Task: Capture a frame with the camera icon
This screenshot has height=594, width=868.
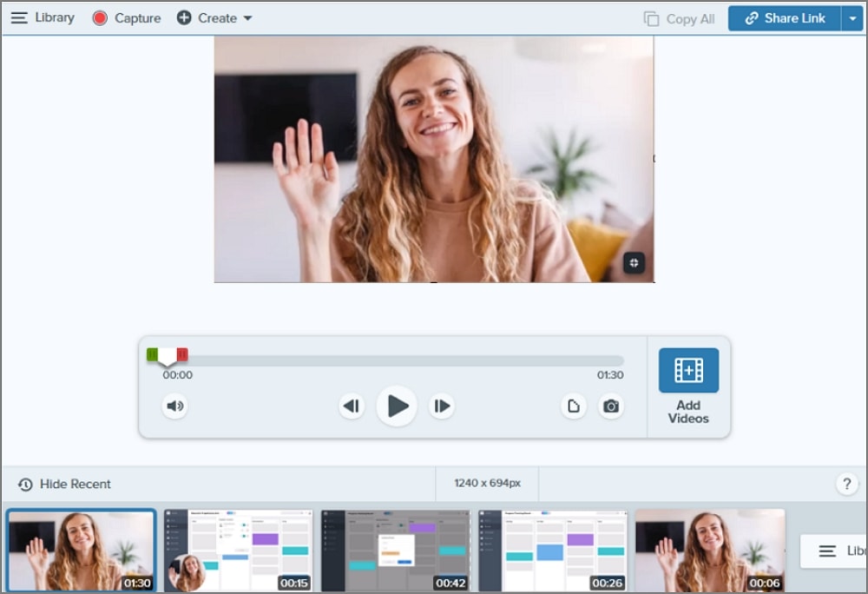Action: tap(611, 406)
